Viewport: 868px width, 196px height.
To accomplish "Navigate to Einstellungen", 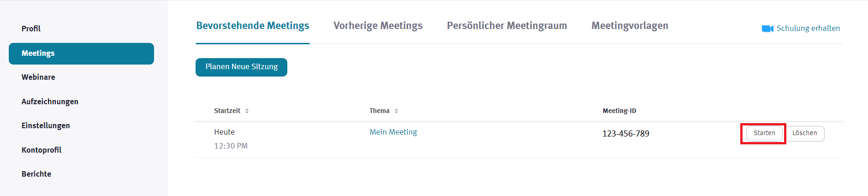I will (46, 125).
